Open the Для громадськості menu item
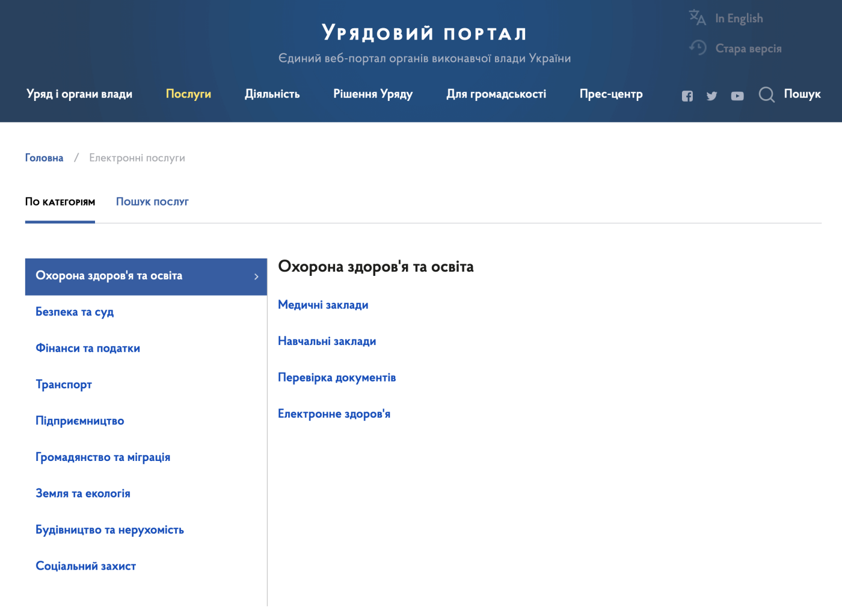 tap(496, 94)
